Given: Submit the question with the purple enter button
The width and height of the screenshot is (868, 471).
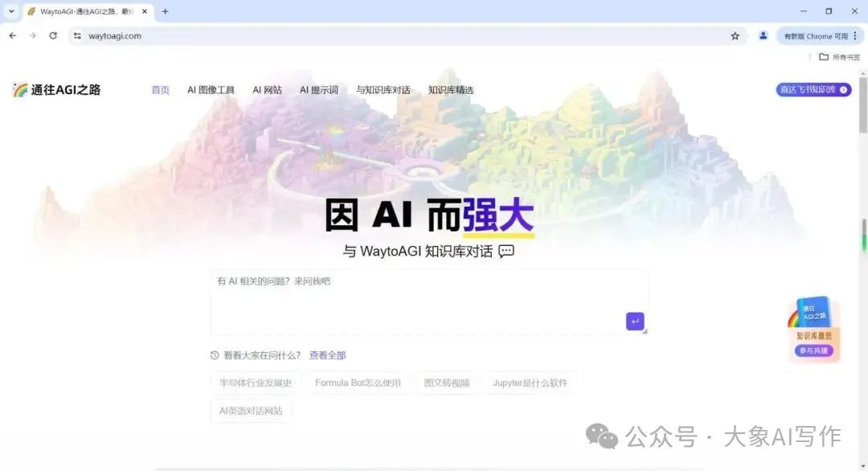Looking at the screenshot, I should click(x=635, y=321).
